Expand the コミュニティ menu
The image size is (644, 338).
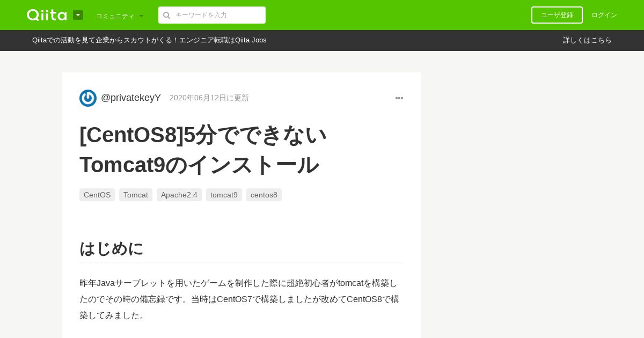point(120,16)
